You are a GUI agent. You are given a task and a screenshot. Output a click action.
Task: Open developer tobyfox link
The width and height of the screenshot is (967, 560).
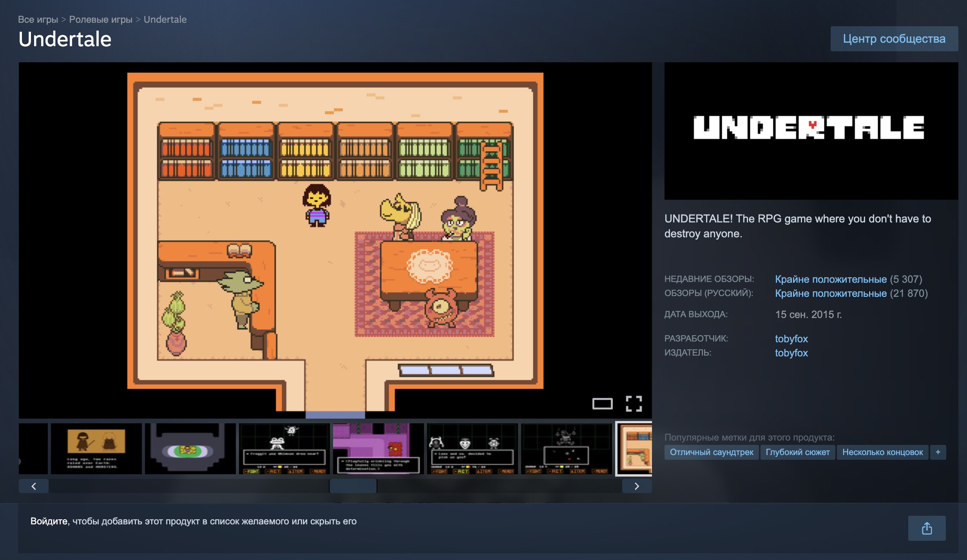(x=791, y=338)
